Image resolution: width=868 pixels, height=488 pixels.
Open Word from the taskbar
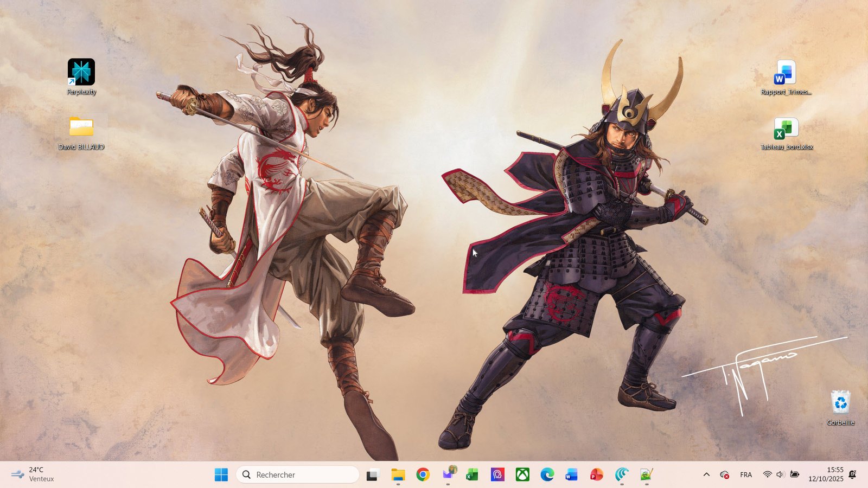571,475
